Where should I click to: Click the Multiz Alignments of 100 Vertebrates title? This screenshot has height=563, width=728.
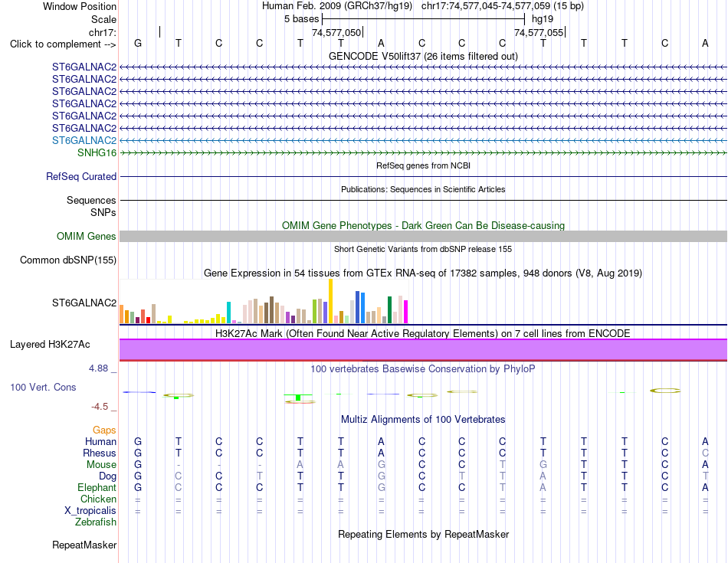pos(423,419)
